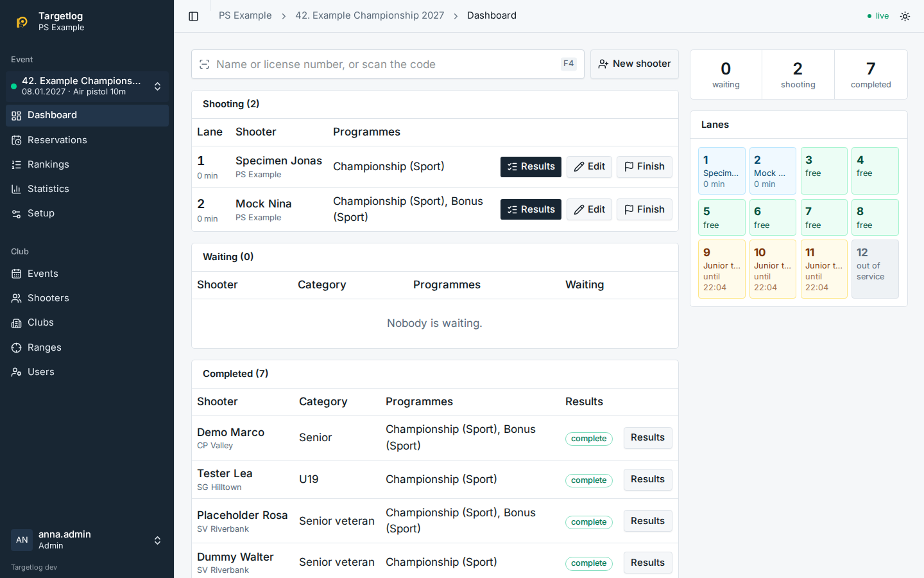Select free lane 5 card
Viewport: 924px width, 578px height.
(722, 217)
